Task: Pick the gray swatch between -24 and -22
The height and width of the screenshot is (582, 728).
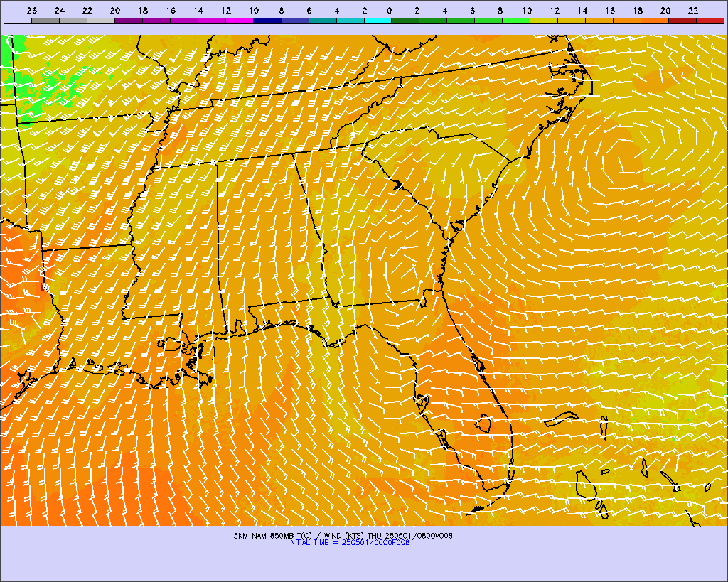Action: tap(73, 21)
